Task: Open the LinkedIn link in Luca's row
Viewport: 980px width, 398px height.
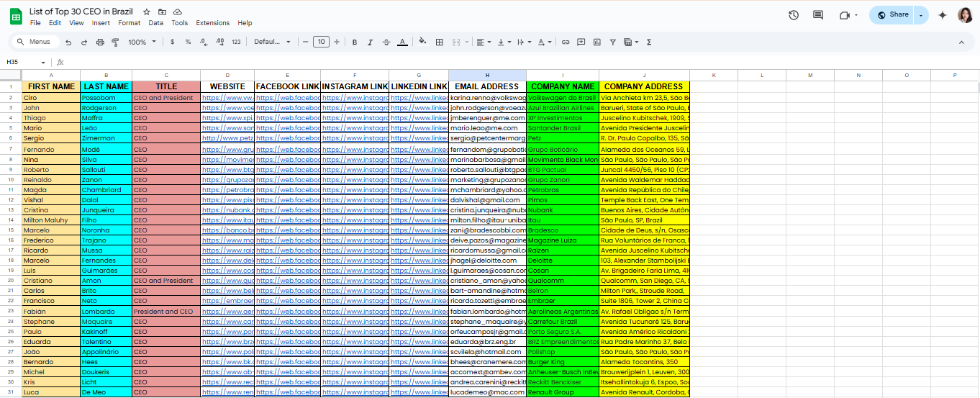Action: pyautogui.click(x=419, y=392)
